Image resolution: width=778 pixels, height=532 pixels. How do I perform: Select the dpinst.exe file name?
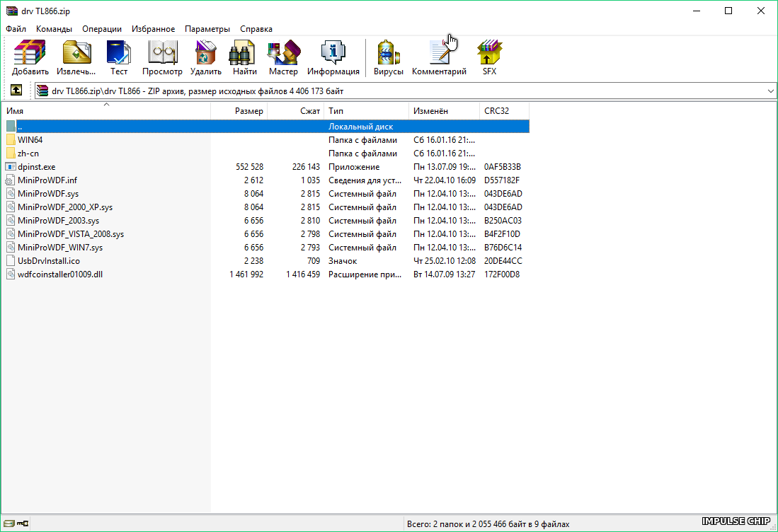coord(37,166)
